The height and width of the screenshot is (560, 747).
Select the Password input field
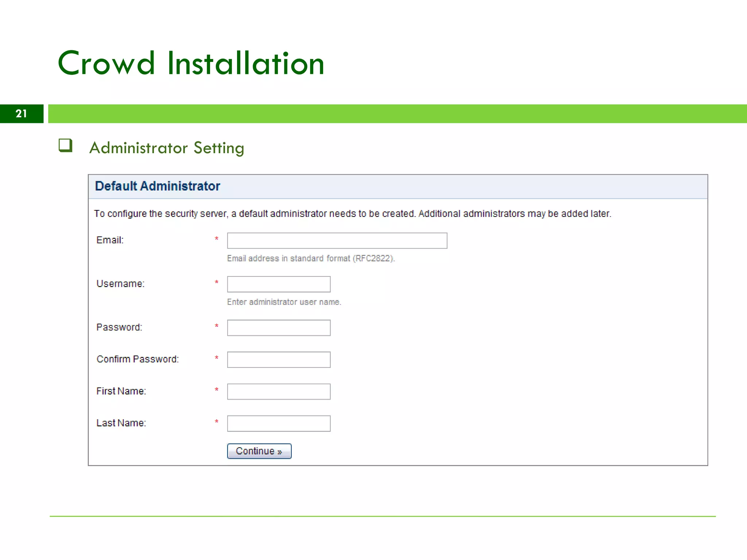(279, 328)
